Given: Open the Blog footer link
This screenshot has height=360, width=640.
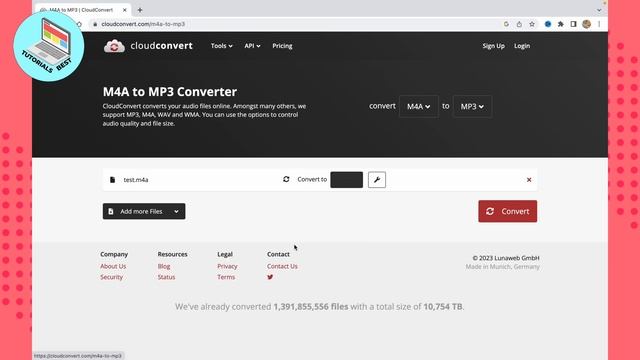Looking at the screenshot, I should click(x=164, y=266).
